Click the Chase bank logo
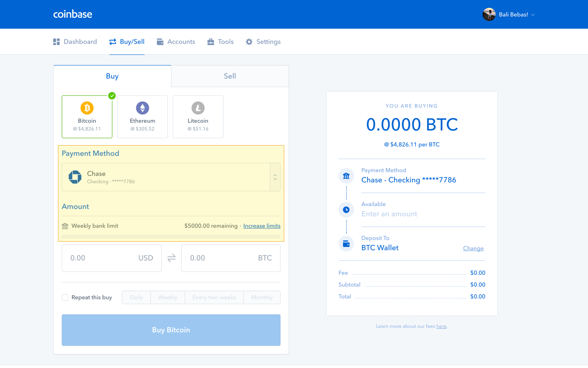Screen dimensions: 588x368 (75, 177)
